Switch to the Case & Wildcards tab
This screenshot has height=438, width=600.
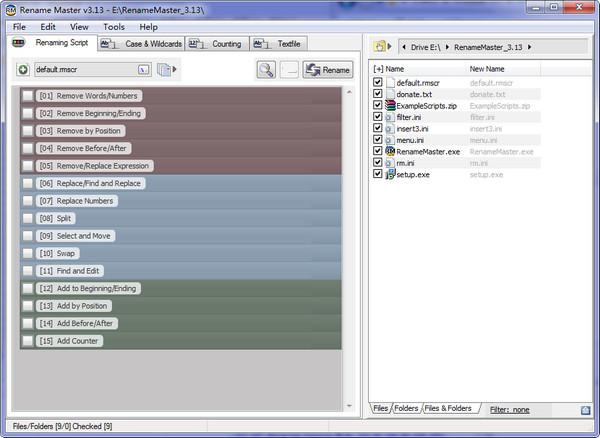(x=141, y=44)
